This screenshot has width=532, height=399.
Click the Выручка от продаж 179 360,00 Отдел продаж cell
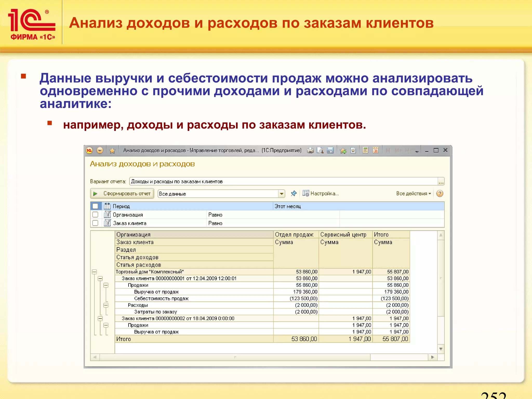tap(296, 292)
